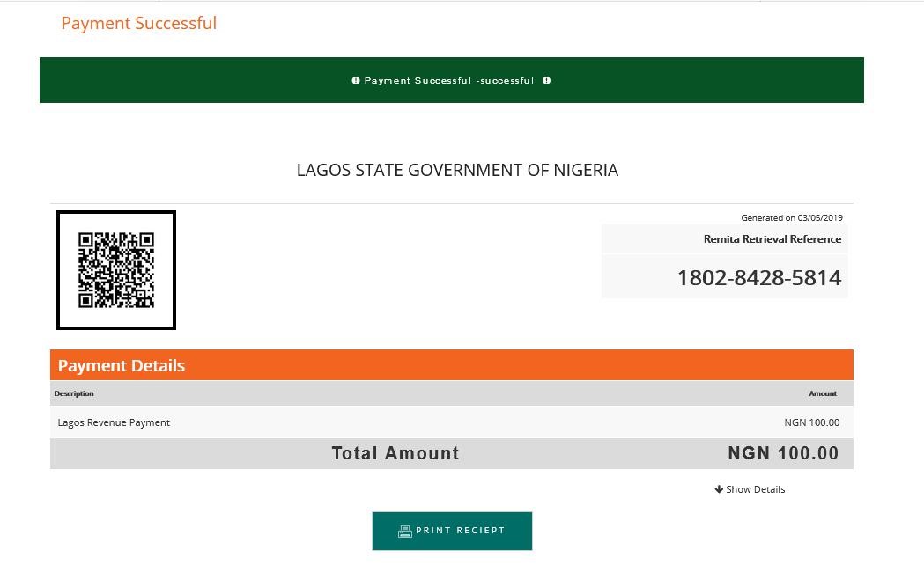Viewport: 924px width, 565px height.
Task: Click the down arrow icon beside Show Details
Action: 719,489
